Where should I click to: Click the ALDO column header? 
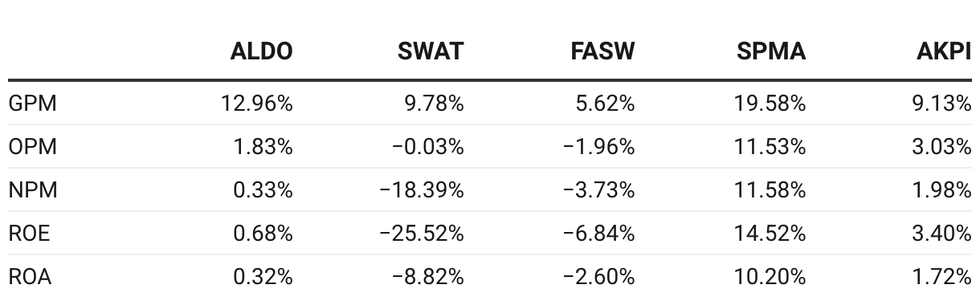[261, 52]
